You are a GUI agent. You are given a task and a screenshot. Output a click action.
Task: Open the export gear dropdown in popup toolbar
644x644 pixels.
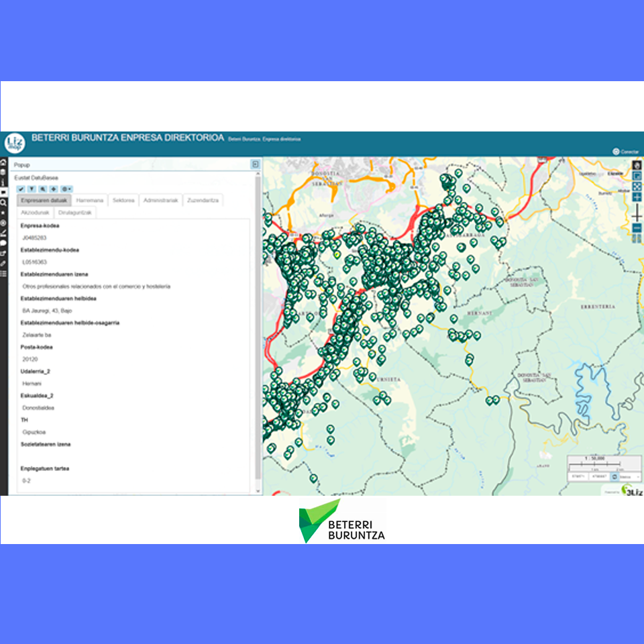(66, 189)
